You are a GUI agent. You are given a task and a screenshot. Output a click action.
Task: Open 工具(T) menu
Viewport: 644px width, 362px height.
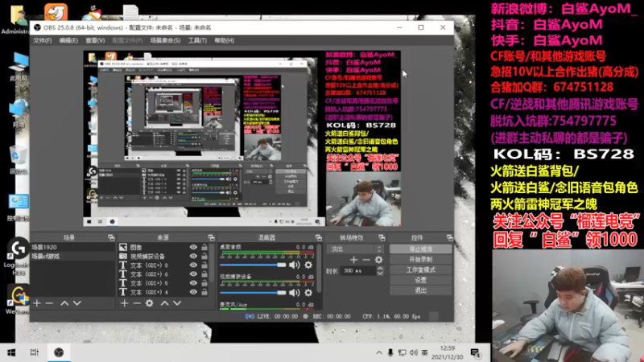197,40
